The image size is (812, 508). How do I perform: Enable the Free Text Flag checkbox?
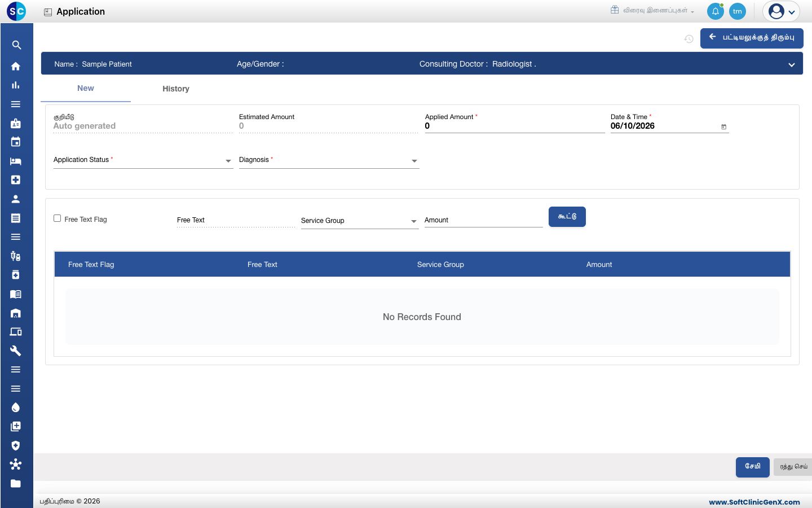point(57,218)
